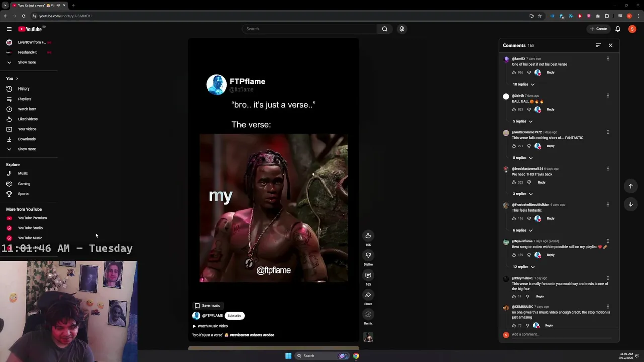
Task: Start voice search with microphone icon
Action: tap(402, 29)
